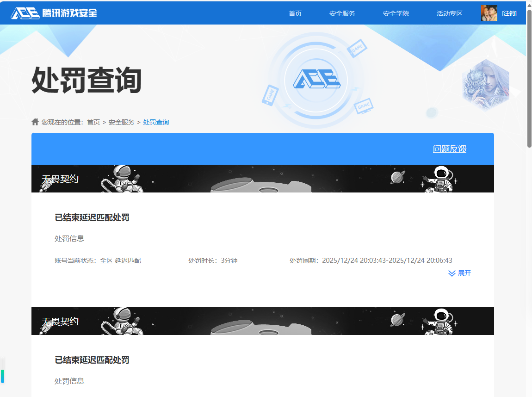Go to 首页 via the top menu
Viewport: 532px width, 397px height.
coord(295,13)
